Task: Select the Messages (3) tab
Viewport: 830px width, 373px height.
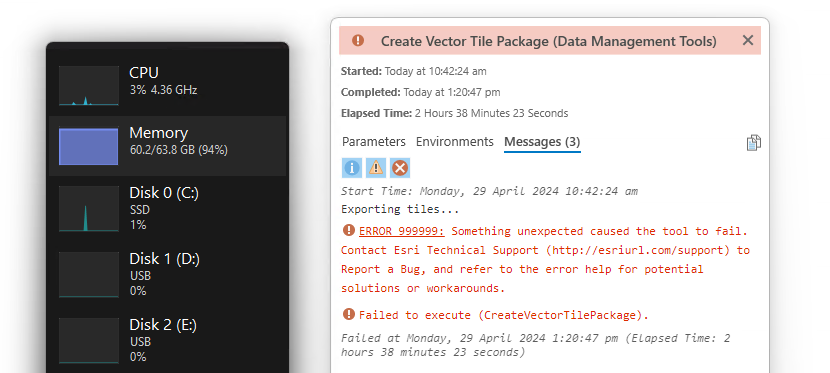Action: [x=542, y=142]
